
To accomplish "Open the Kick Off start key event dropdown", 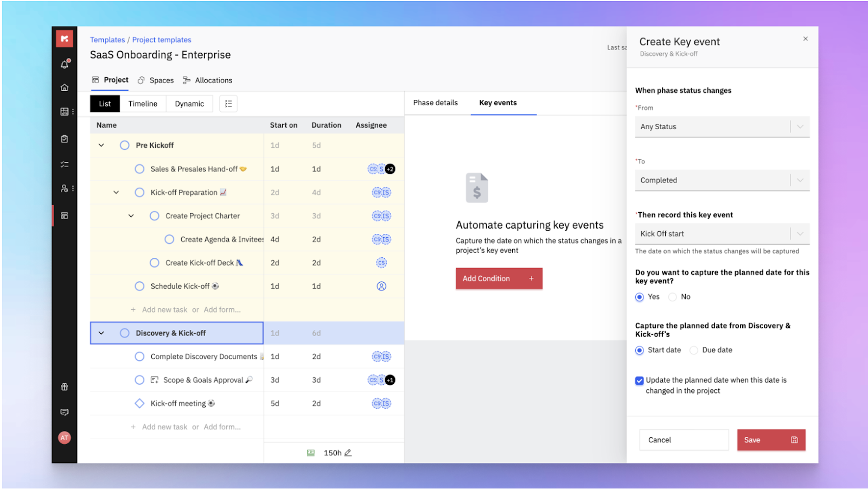I will click(722, 233).
